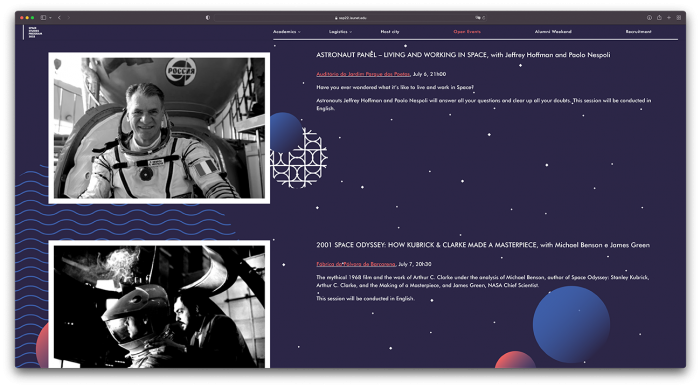Reload the page with the refresh icon
Image resolution: width=700 pixels, height=388 pixels.
tap(483, 18)
